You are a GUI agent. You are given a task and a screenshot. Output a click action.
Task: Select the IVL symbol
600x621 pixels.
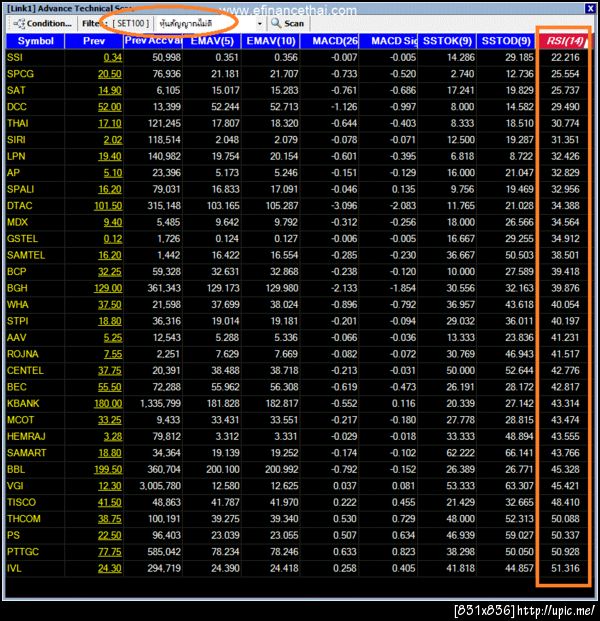click(14, 568)
